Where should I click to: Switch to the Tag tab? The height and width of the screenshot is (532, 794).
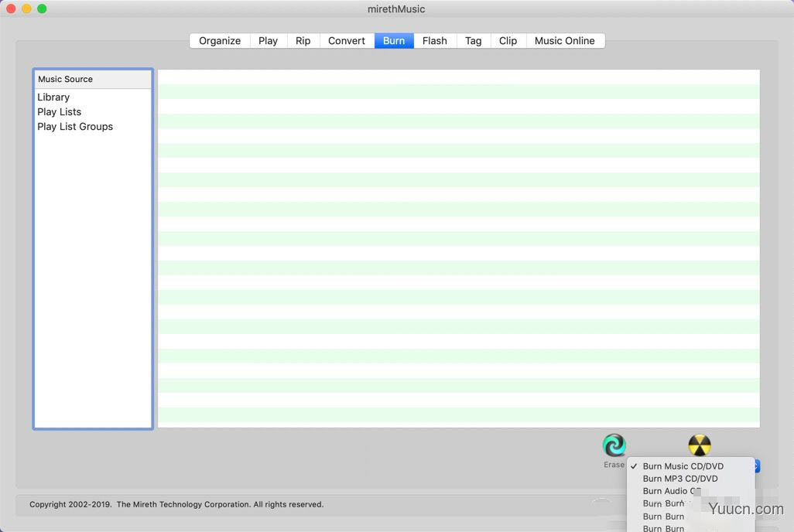click(474, 41)
